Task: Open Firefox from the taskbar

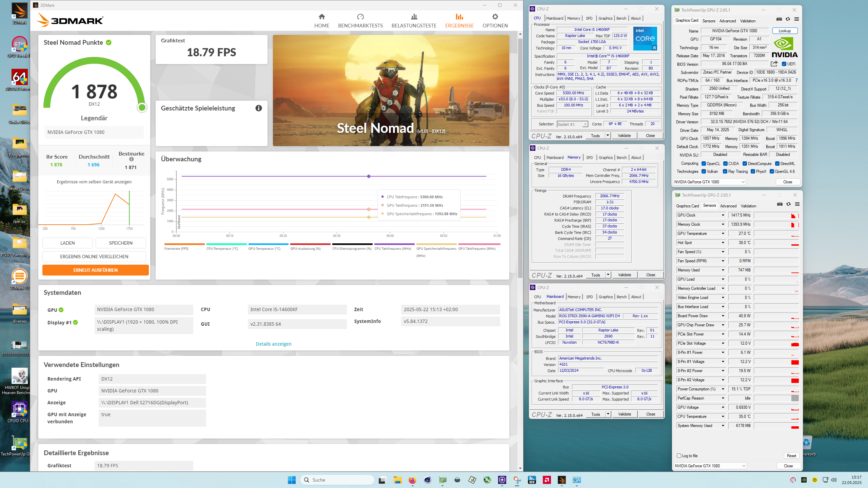Action: coord(412,480)
